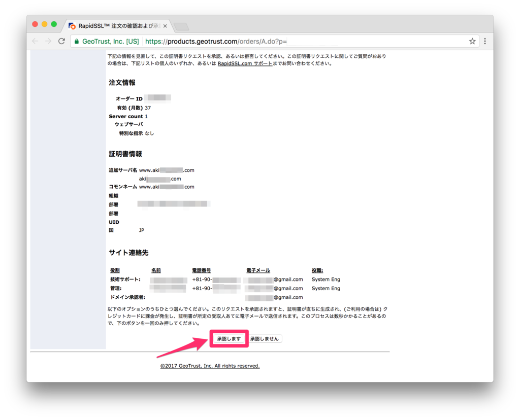The width and height of the screenshot is (520, 420).
Task: Click the green padlock security icon
Action: (x=77, y=42)
